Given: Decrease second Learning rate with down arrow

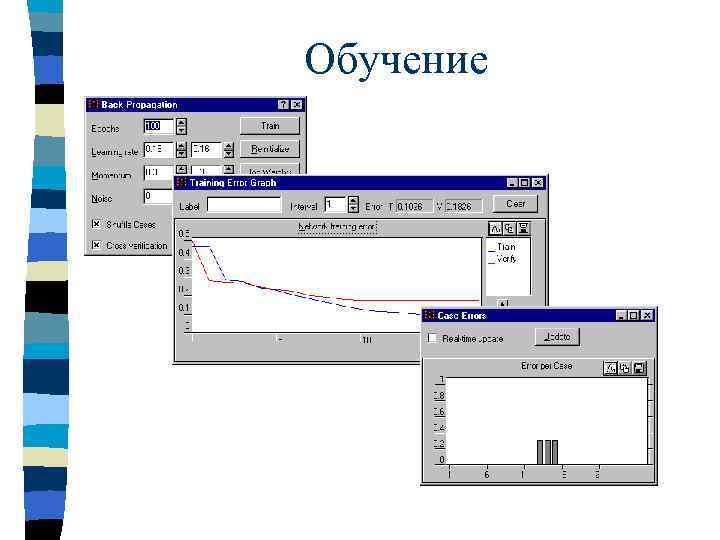Looking at the screenshot, I should (x=229, y=153).
